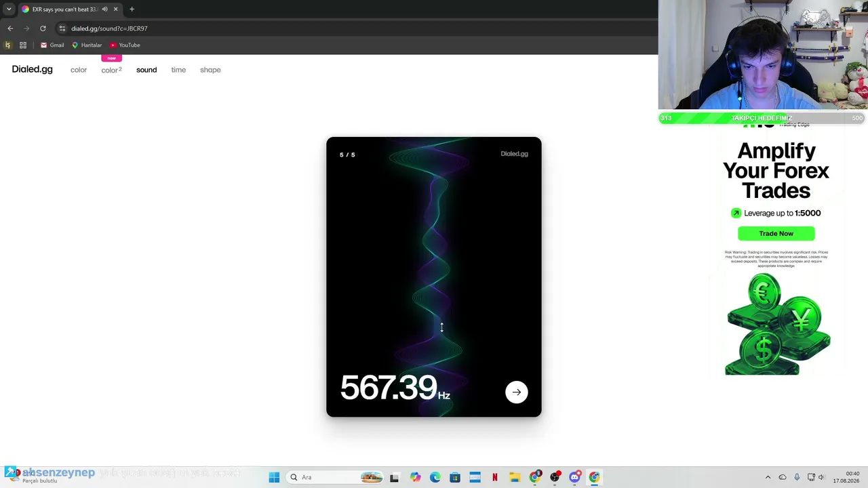The image size is (868, 488).
Task: Open Microsoft Store from the taskbar
Action: tap(454, 477)
